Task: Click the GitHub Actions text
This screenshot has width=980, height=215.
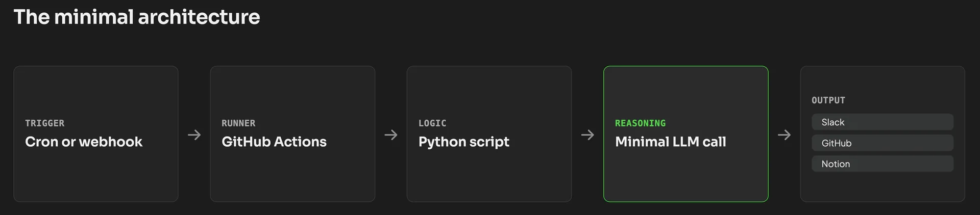Action: tap(274, 142)
